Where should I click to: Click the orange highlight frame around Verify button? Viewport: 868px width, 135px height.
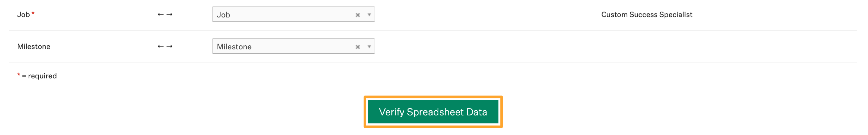coord(433,97)
